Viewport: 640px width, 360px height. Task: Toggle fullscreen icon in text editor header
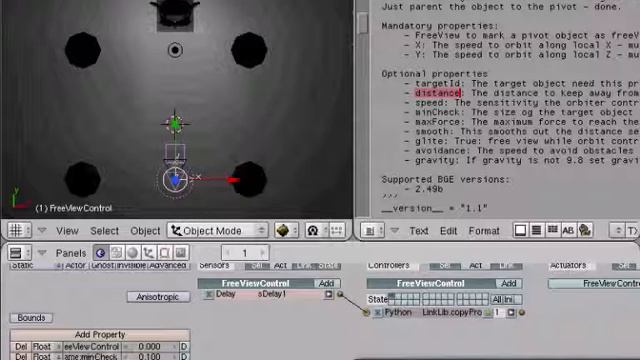pyautogui.click(x=520, y=230)
